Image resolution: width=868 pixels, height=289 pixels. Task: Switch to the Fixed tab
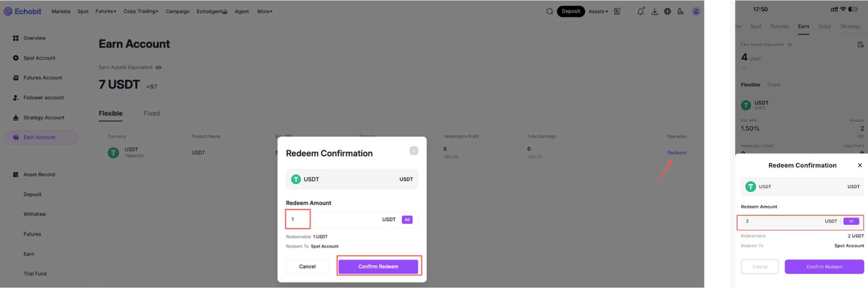(x=152, y=113)
